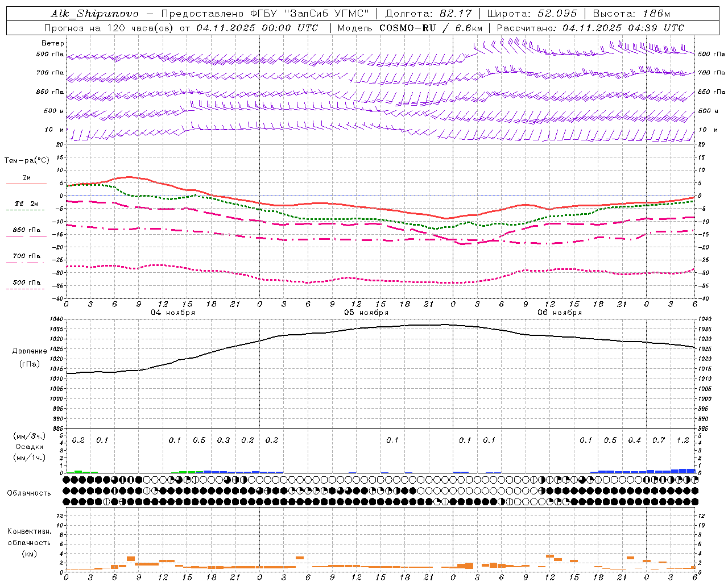
Task: Click the 06 ноября date label
Action: click(x=560, y=313)
